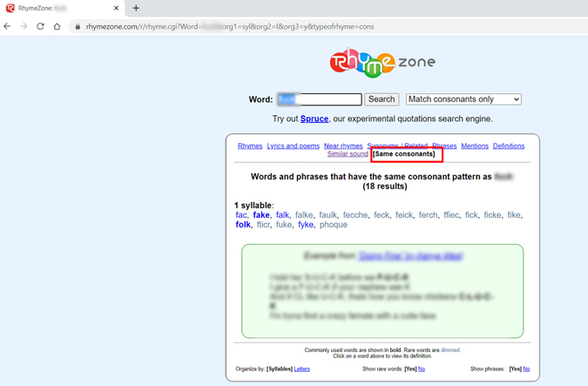Click the '(18 results)' text
The width and height of the screenshot is (588, 386).
click(385, 186)
